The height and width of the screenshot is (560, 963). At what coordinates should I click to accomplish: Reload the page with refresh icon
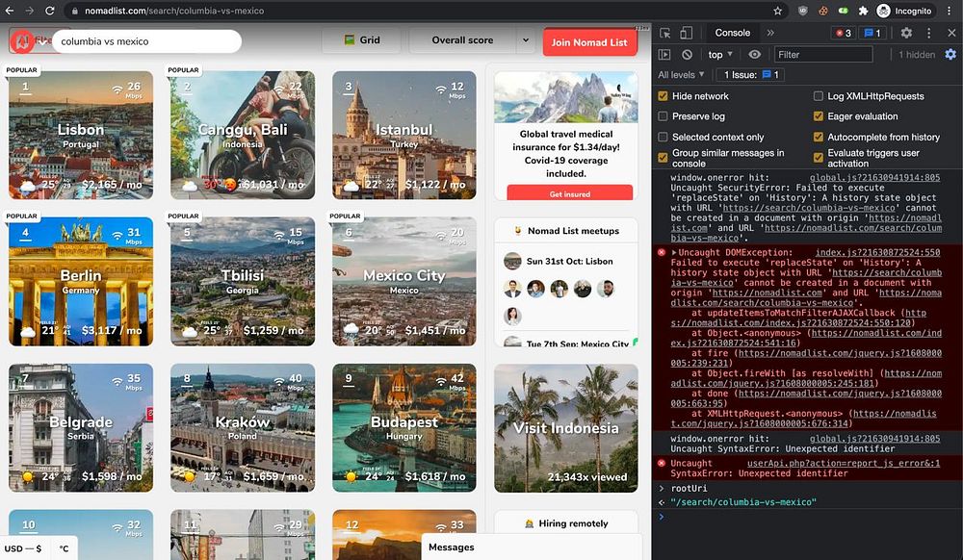(50, 11)
